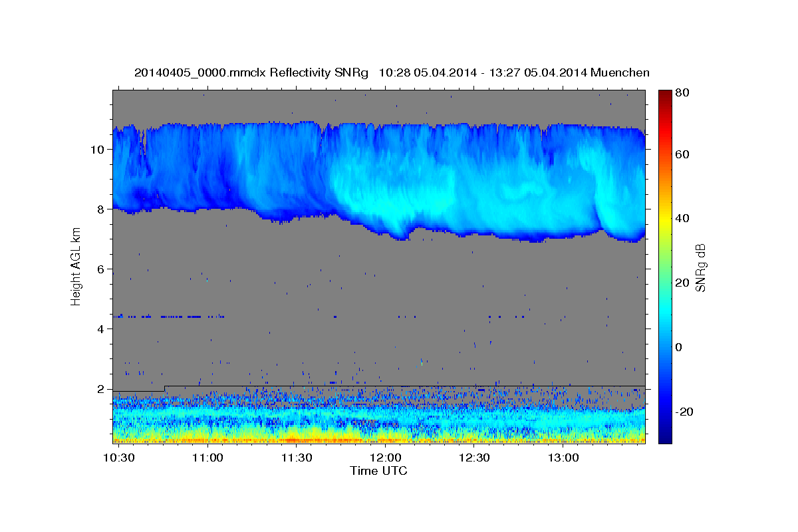This screenshot has width=798, height=532.
Task: Click the 'SNRg dB' colorbar label
Action: 700,267
